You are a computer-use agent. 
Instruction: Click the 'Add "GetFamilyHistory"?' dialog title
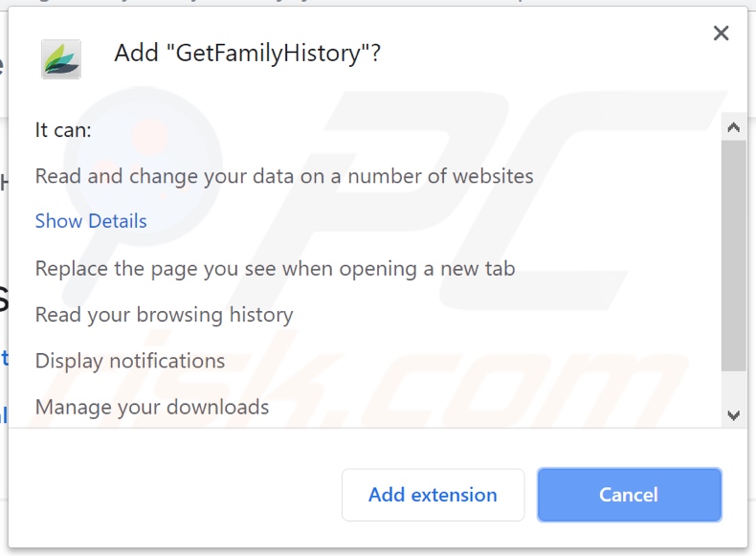247,54
